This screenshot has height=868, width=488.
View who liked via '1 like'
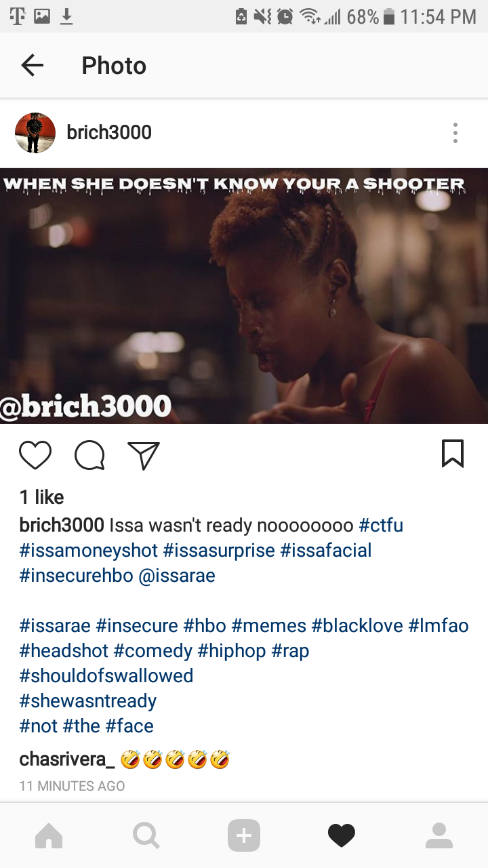[42, 497]
